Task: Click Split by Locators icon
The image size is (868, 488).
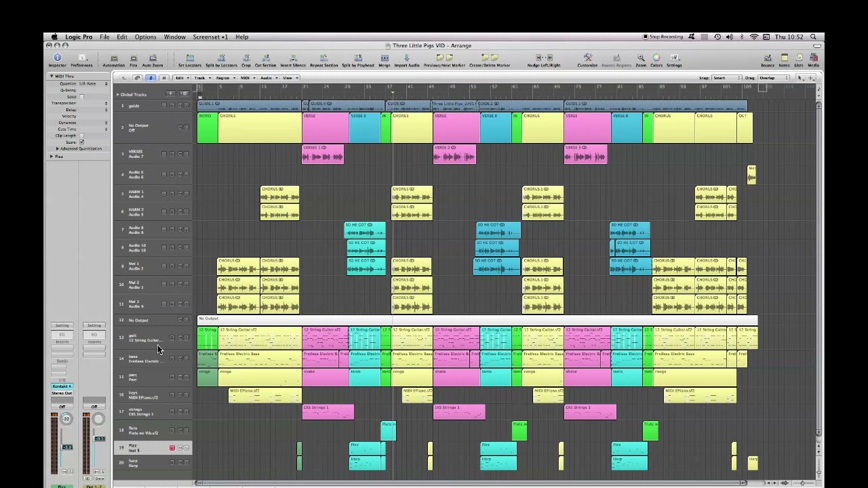Action: coord(221,58)
